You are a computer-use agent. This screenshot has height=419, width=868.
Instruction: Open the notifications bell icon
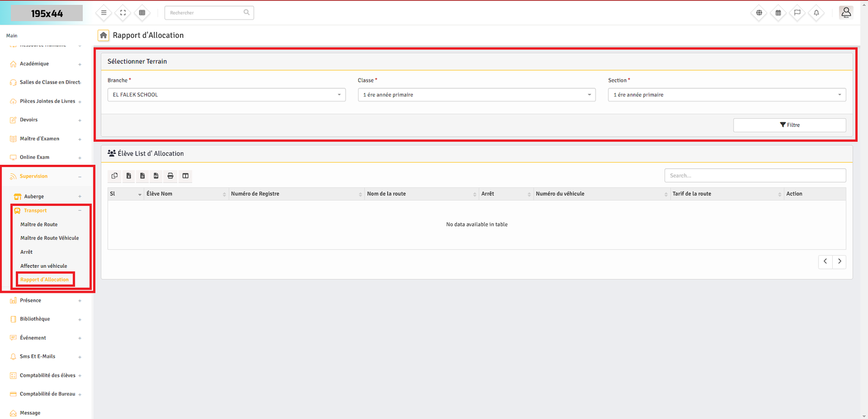click(816, 12)
